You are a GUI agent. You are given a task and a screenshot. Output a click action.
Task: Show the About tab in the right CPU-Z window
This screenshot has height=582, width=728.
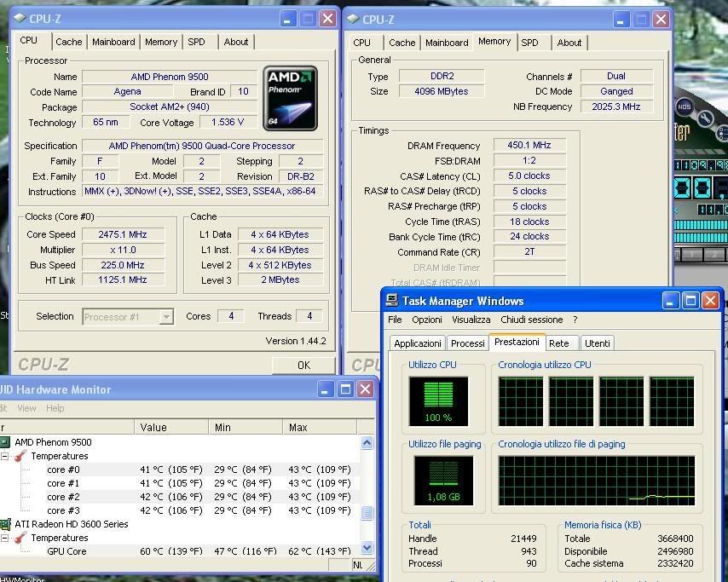click(x=569, y=43)
